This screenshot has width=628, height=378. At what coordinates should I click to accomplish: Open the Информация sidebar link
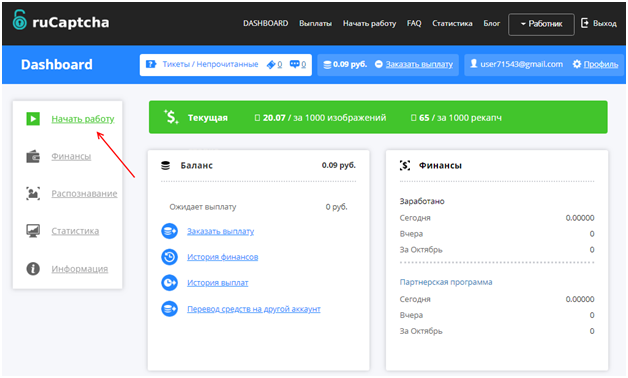[x=80, y=269]
